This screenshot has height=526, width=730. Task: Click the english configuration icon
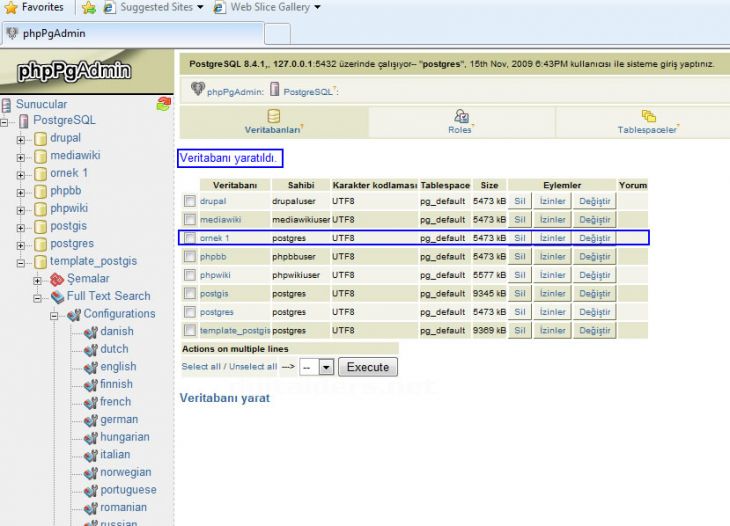[x=90, y=368]
